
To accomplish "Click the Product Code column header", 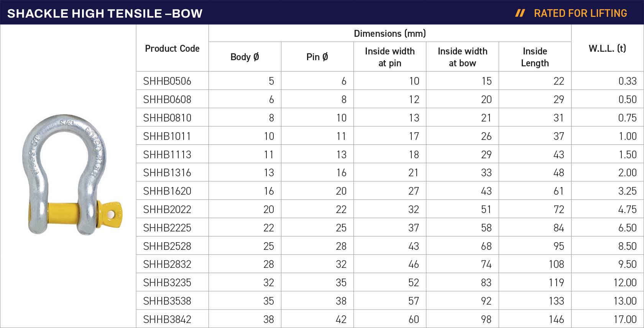I will tap(172, 49).
